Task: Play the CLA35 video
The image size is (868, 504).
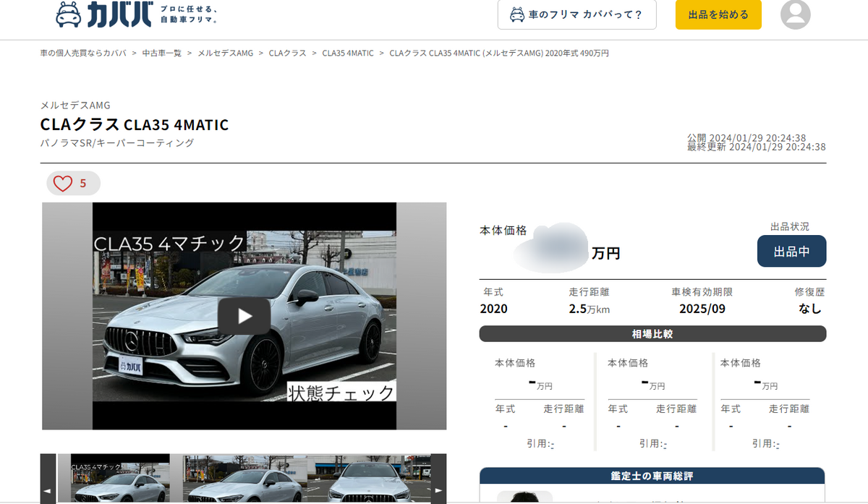Action: (x=244, y=316)
